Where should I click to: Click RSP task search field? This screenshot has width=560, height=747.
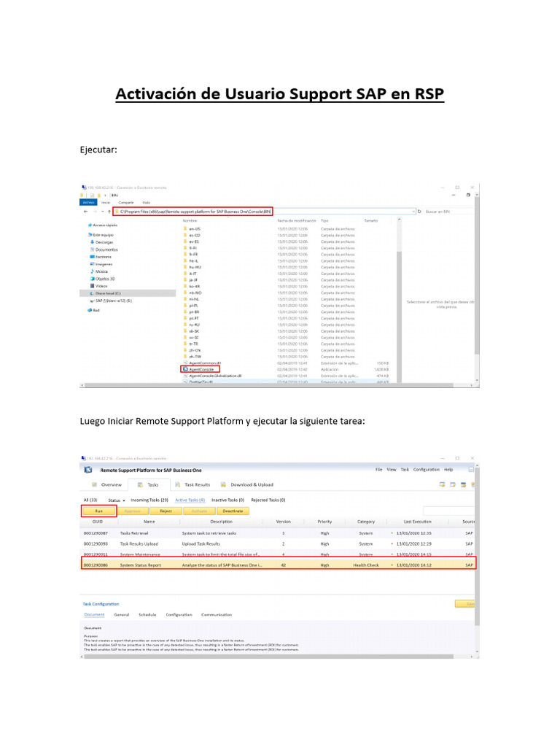(448, 511)
